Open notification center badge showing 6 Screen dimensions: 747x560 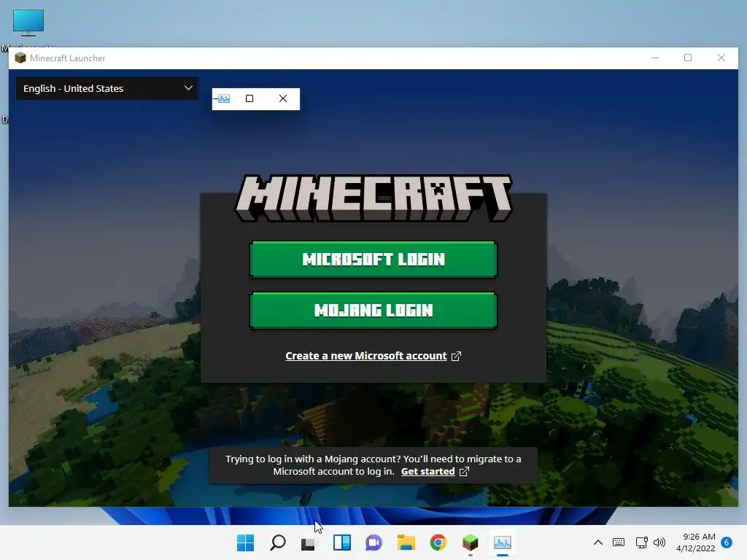point(727,542)
